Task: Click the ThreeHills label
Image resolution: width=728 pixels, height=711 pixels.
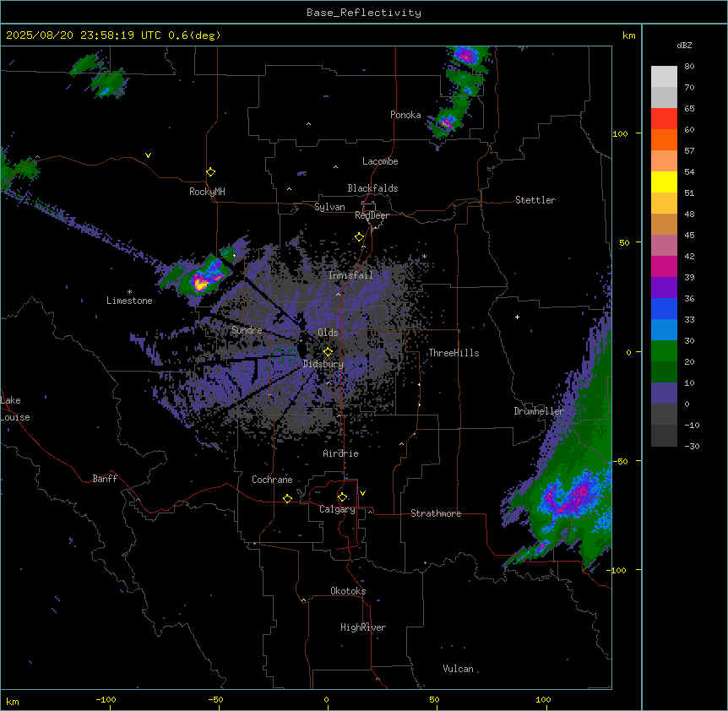Action: pos(454,353)
